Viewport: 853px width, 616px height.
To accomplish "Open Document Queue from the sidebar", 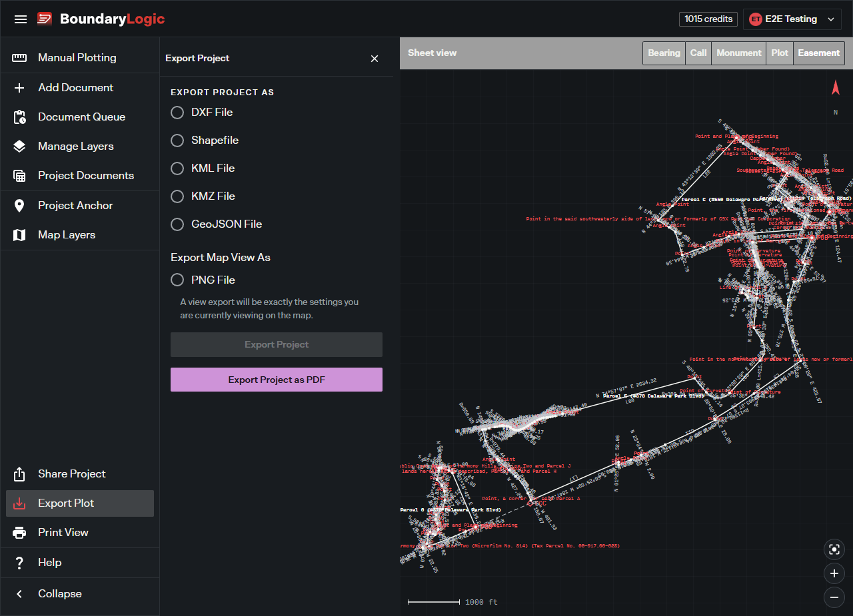I will pyautogui.click(x=80, y=117).
